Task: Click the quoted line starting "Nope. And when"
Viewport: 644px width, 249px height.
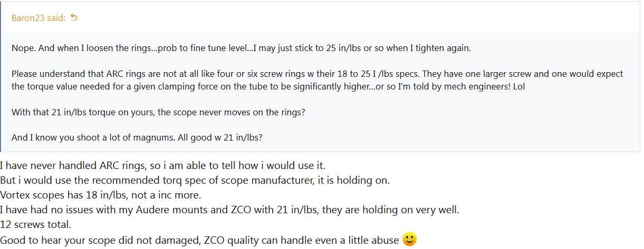Action: tap(241, 48)
